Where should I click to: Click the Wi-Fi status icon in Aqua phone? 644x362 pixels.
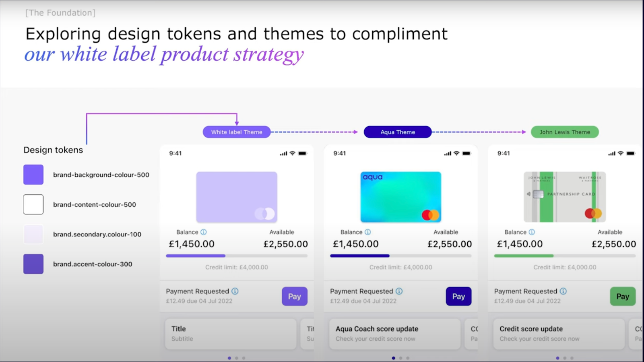pyautogui.click(x=456, y=153)
